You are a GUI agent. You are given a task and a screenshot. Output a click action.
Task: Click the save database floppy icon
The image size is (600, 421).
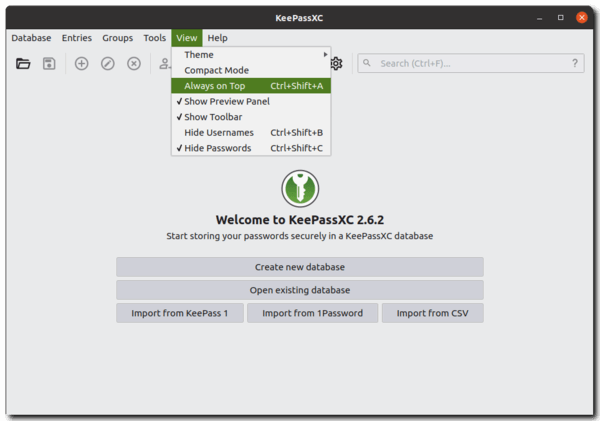(49, 63)
